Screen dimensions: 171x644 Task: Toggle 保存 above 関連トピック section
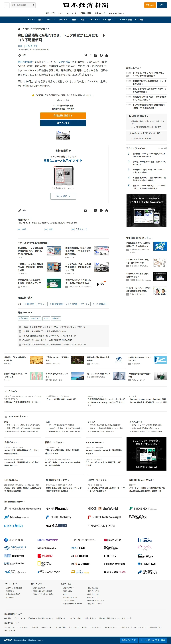(x=22, y=210)
